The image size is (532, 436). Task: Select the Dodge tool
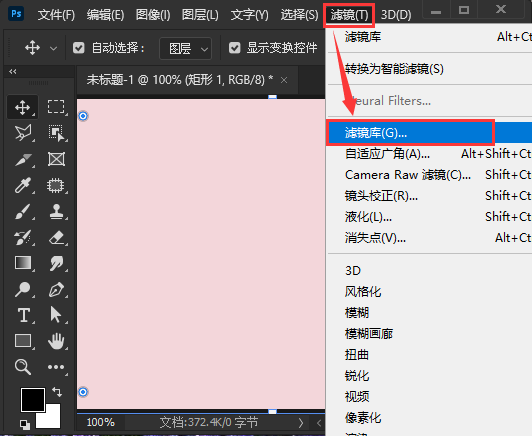tap(23, 289)
